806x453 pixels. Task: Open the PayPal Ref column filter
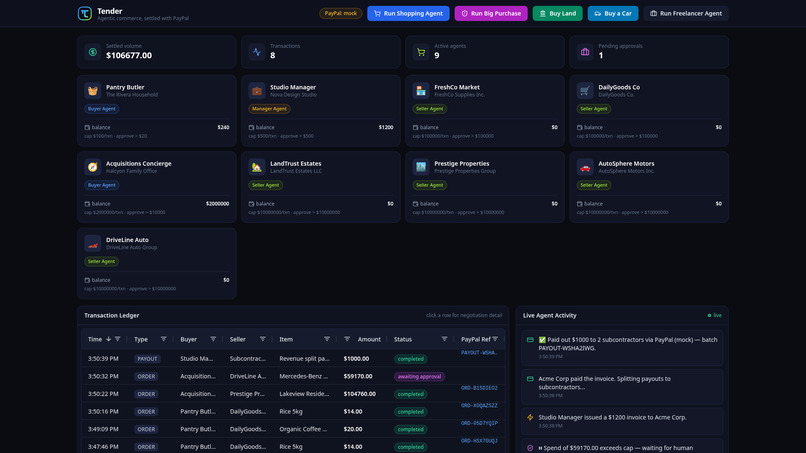495,339
